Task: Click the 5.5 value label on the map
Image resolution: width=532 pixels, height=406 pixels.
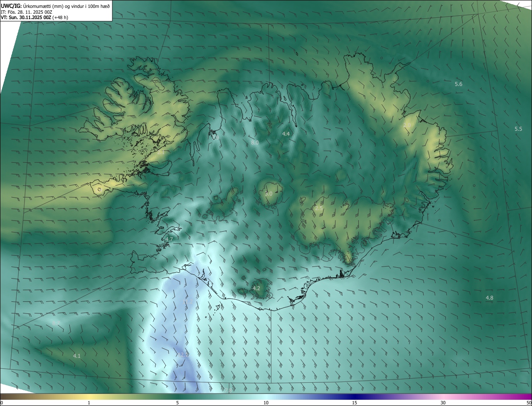Action: [x=518, y=129]
